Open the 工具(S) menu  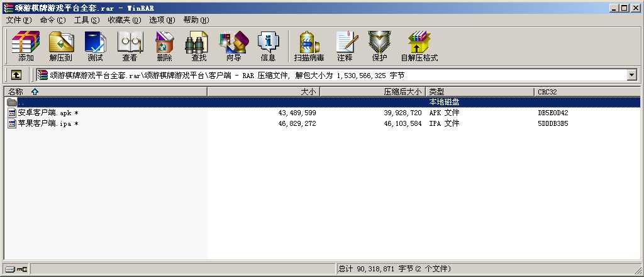tap(87, 20)
